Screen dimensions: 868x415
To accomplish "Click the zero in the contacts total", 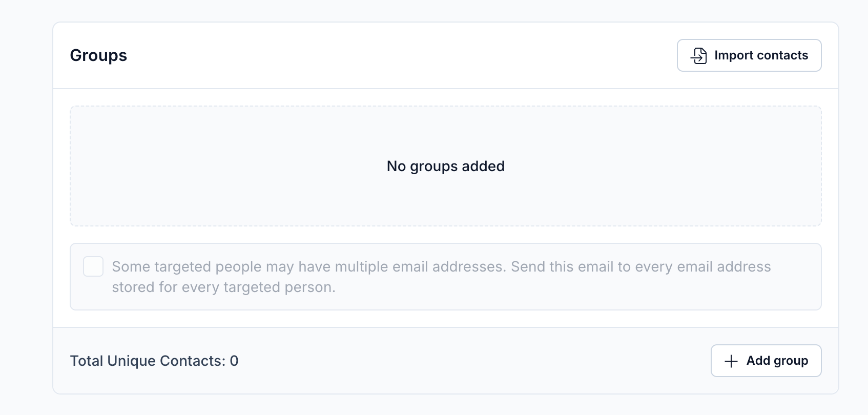I will click(x=234, y=361).
